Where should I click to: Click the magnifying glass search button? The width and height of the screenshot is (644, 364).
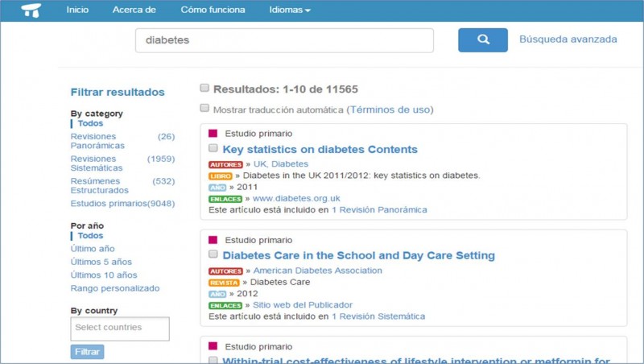(x=483, y=39)
